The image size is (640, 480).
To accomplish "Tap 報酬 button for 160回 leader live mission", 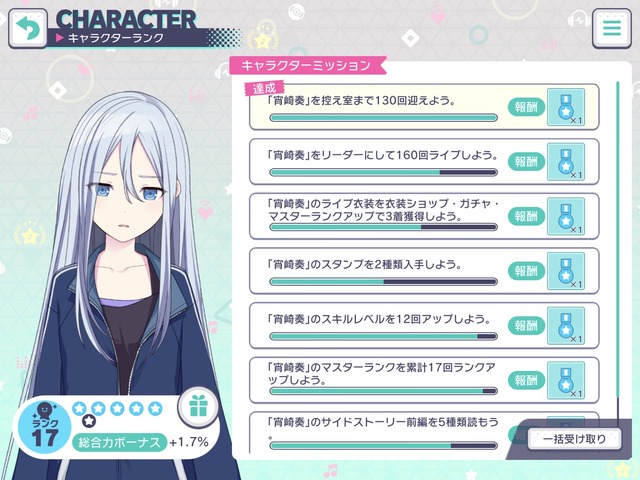I will click(x=526, y=162).
